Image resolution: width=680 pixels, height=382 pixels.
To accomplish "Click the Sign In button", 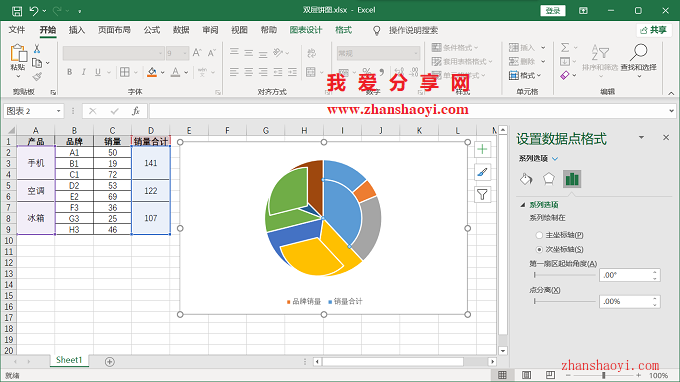I will click(x=553, y=10).
